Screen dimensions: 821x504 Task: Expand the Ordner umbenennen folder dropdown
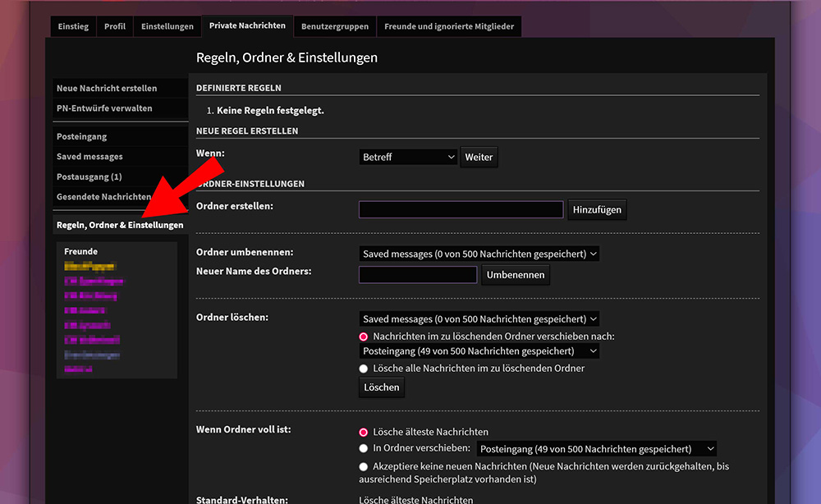coord(479,254)
